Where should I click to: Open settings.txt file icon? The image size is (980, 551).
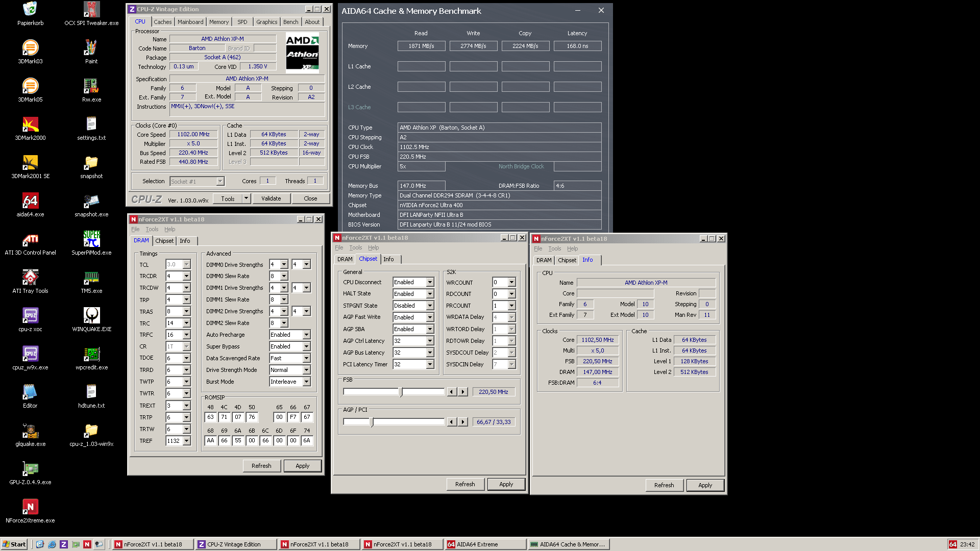coord(91,129)
